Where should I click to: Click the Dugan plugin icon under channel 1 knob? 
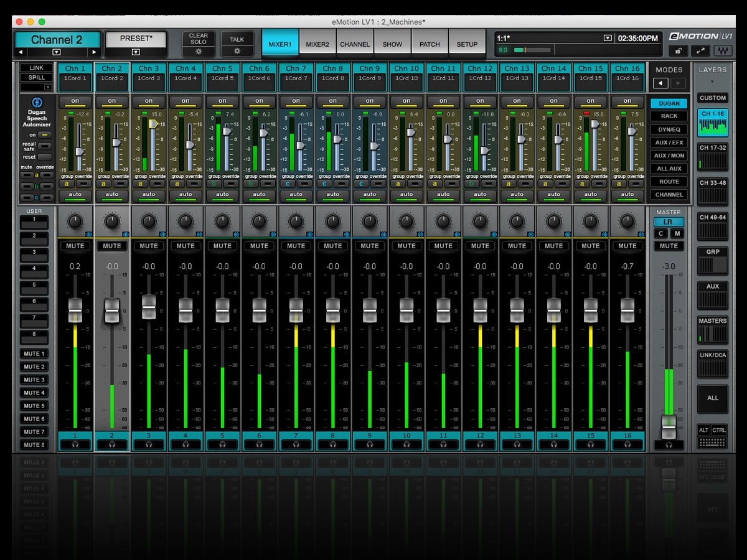coord(89,235)
